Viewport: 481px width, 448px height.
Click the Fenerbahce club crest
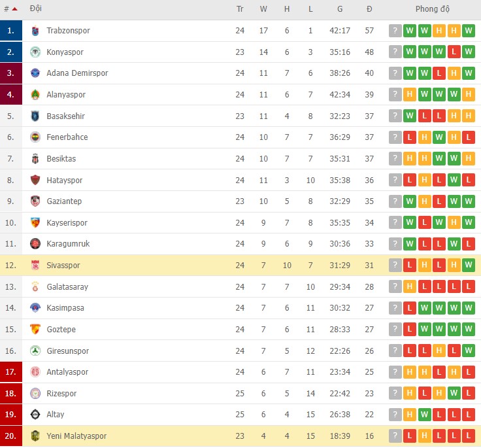coord(35,137)
